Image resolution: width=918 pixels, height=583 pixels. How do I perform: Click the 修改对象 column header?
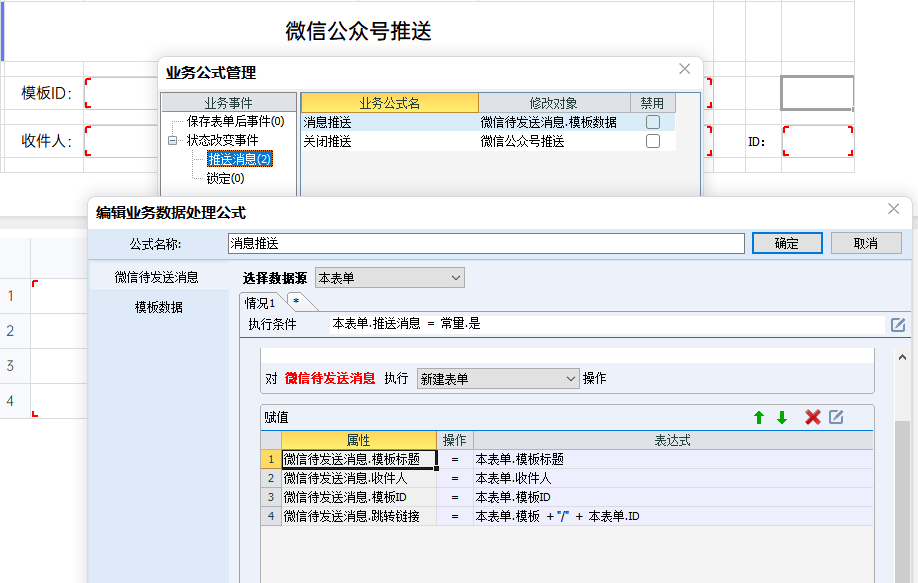(554, 103)
